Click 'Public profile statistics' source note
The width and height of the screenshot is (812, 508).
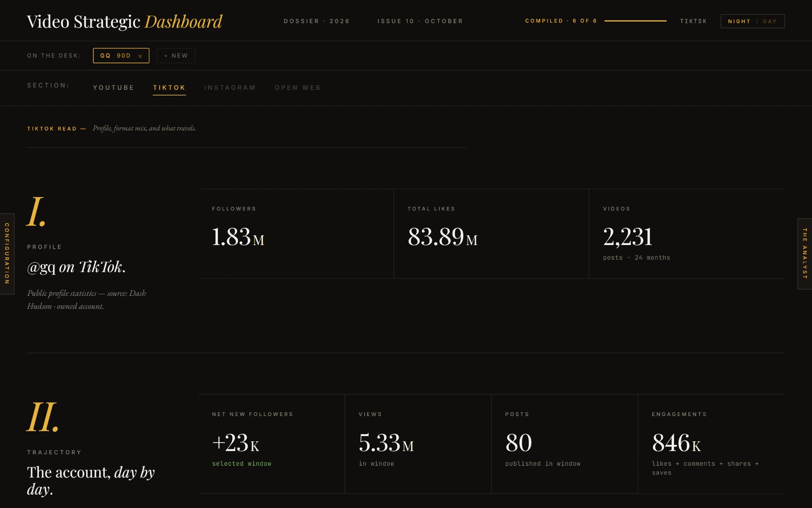point(86,300)
